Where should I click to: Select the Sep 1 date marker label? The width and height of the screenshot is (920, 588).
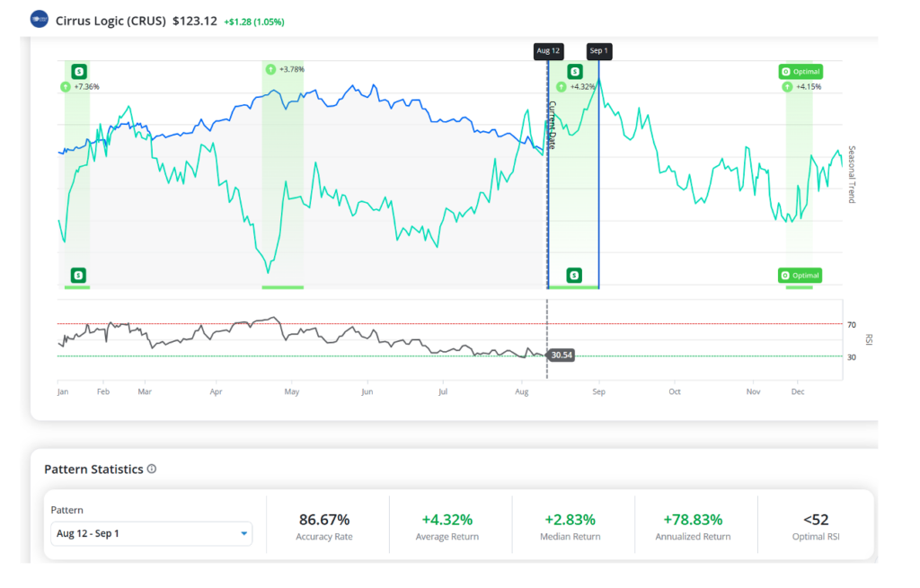(x=599, y=51)
